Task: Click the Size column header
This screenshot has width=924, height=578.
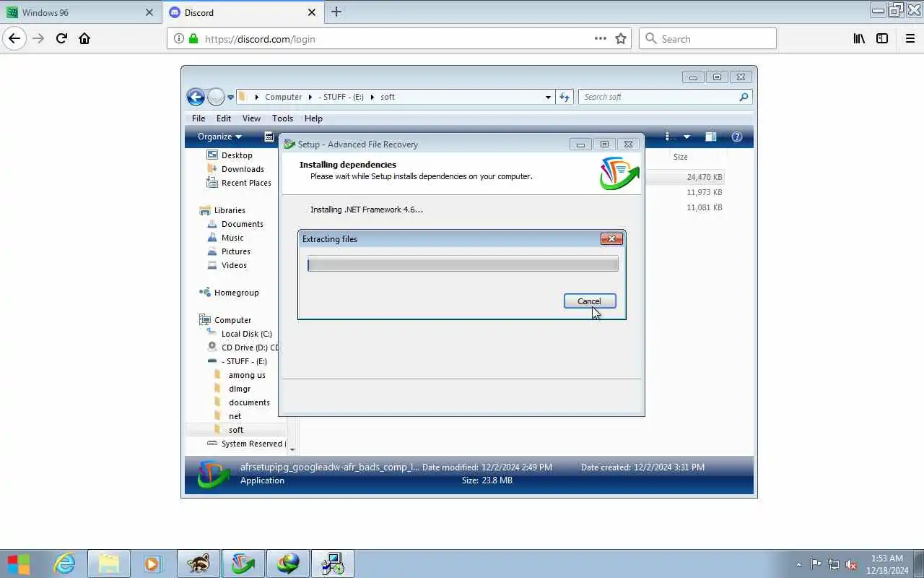Action: click(x=681, y=157)
